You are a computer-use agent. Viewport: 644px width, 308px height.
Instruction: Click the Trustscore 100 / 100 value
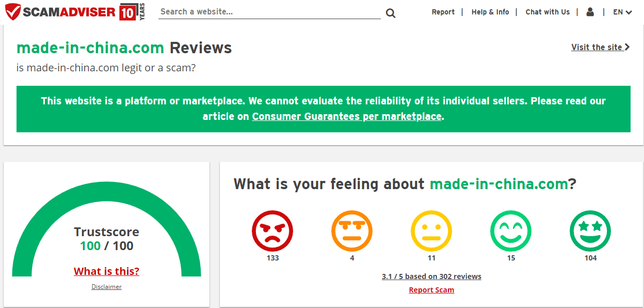[x=106, y=246]
